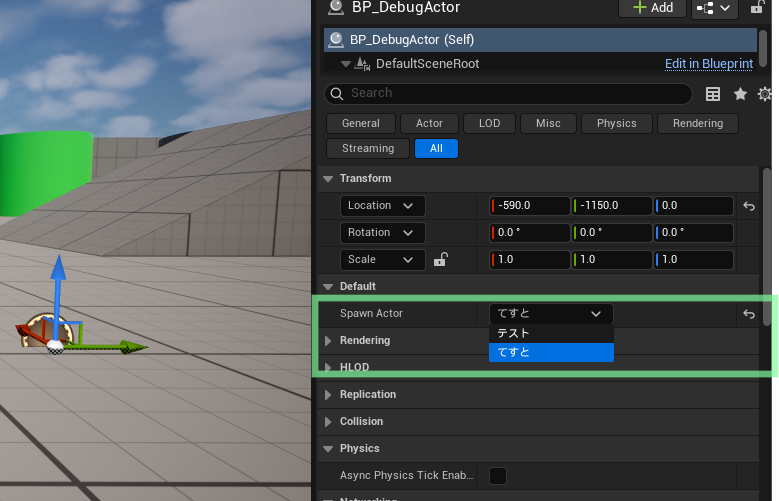Viewport: 779px width, 501px height.
Task: Collapse the DefaultSceneRoot tree arrow
Action: pos(345,64)
